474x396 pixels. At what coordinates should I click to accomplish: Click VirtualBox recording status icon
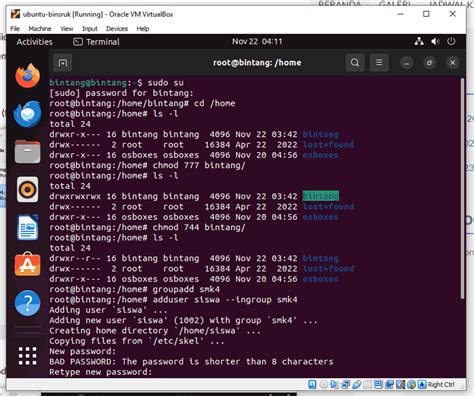point(389,384)
